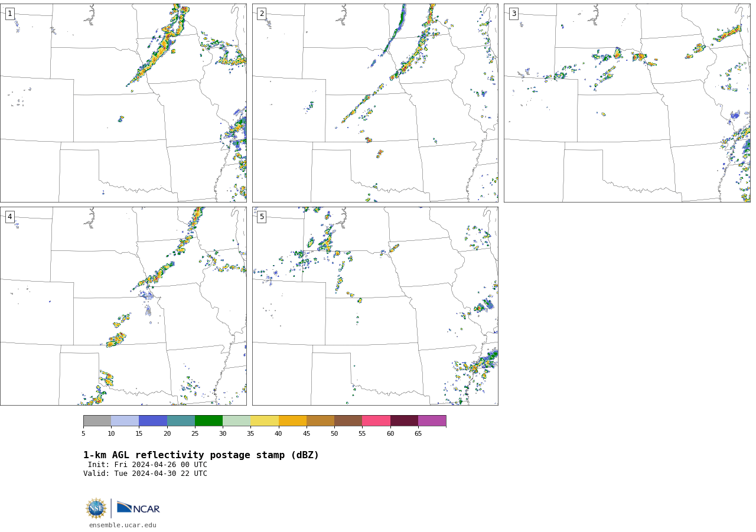Click the dark green 25-30 dBZ swatch
Viewport: 756px width, 532px height.
pyautogui.click(x=208, y=421)
